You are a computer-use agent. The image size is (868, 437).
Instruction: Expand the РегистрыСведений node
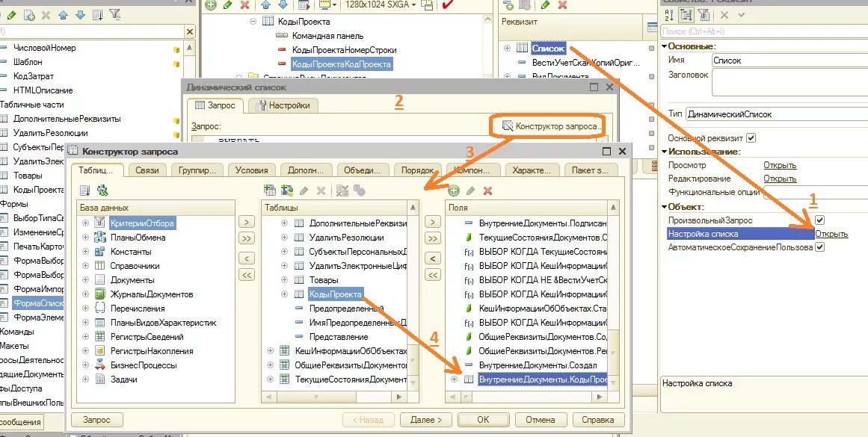pyautogui.click(x=85, y=336)
